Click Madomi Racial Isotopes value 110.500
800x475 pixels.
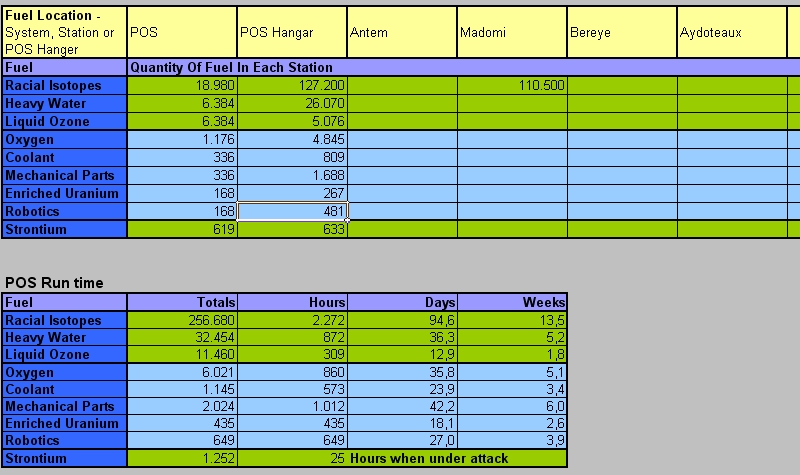pos(512,86)
